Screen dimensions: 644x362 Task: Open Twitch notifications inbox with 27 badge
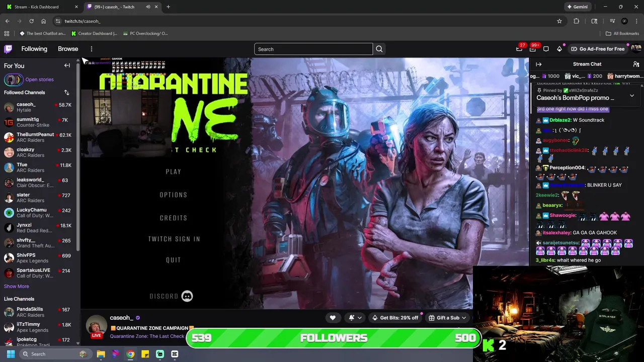[x=519, y=49]
